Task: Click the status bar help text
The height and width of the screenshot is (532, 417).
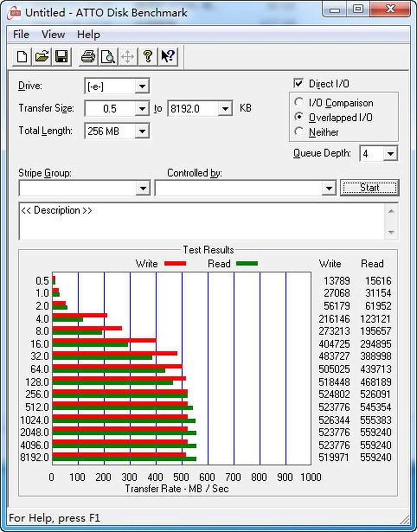Action: (54, 518)
